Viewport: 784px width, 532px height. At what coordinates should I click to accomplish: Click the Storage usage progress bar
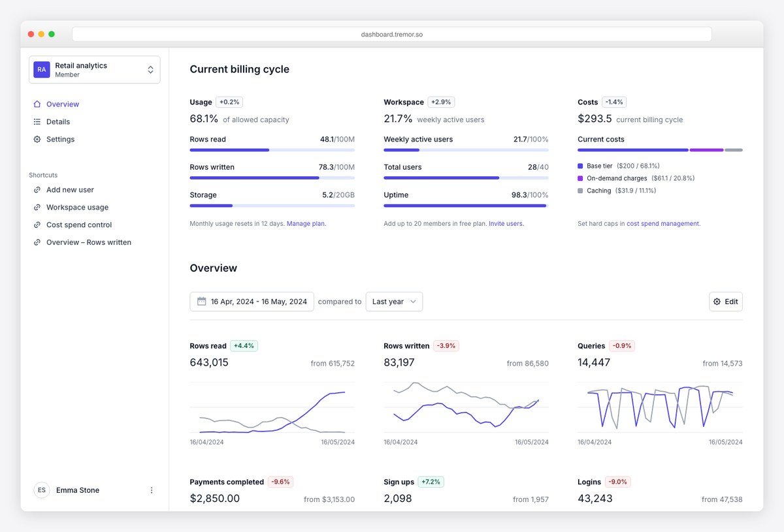(x=272, y=206)
